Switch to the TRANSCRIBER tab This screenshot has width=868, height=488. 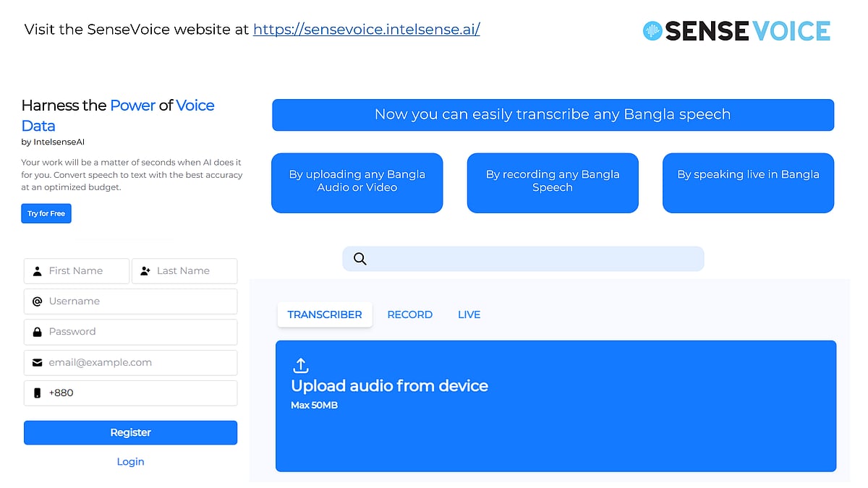point(324,314)
